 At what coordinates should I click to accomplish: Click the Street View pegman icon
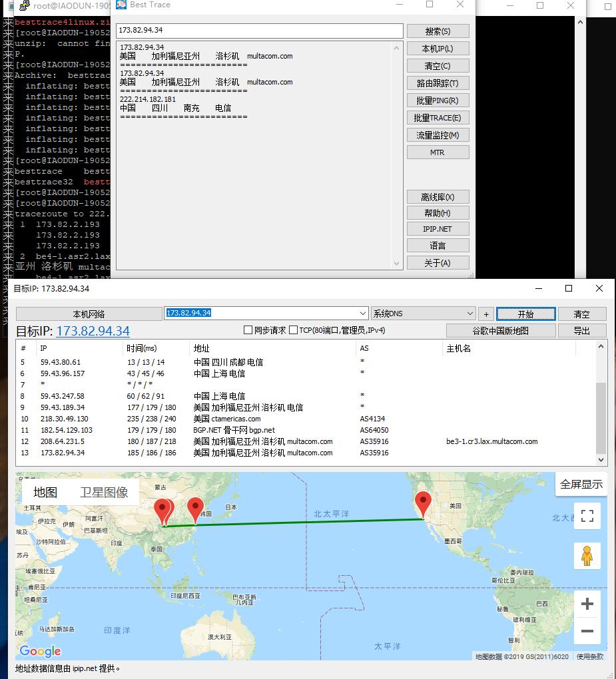click(587, 555)
